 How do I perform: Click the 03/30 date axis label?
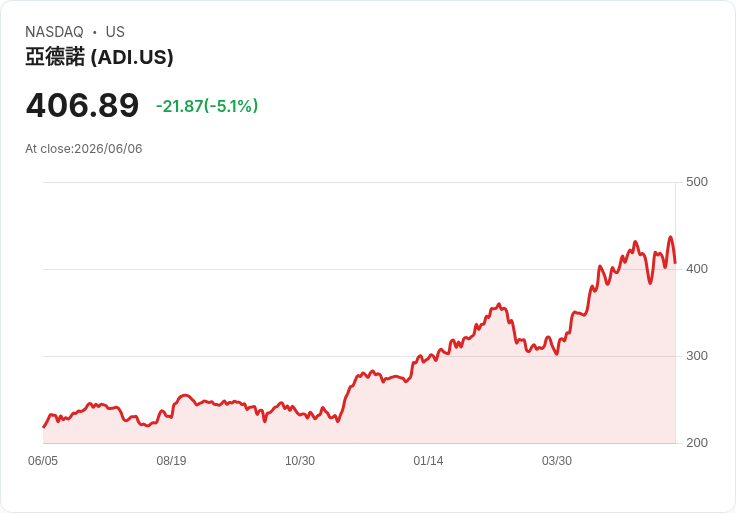[557, 461]
